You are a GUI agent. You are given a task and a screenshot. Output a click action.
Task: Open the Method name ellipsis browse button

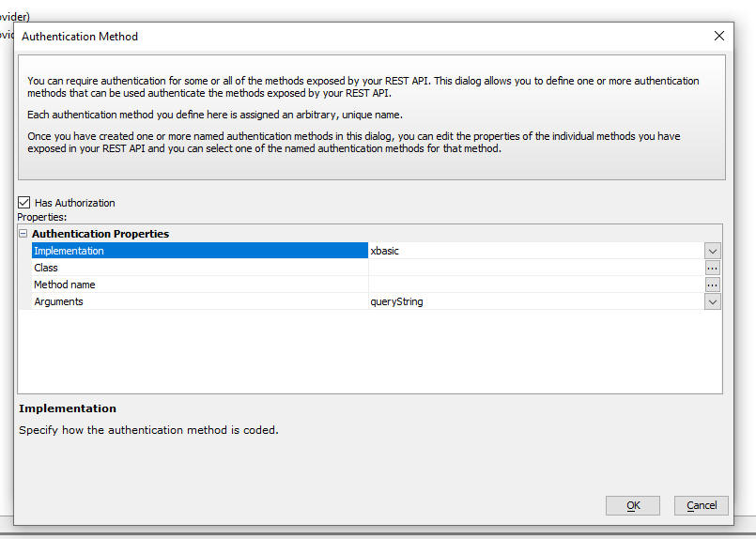tap(712, 285)
